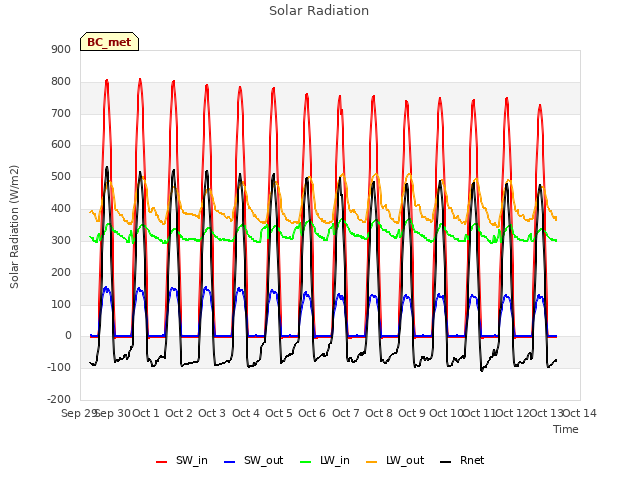The image size is (640, 480).
Task: Click the SW_in legend entry
Action: [x=182, y=460]
